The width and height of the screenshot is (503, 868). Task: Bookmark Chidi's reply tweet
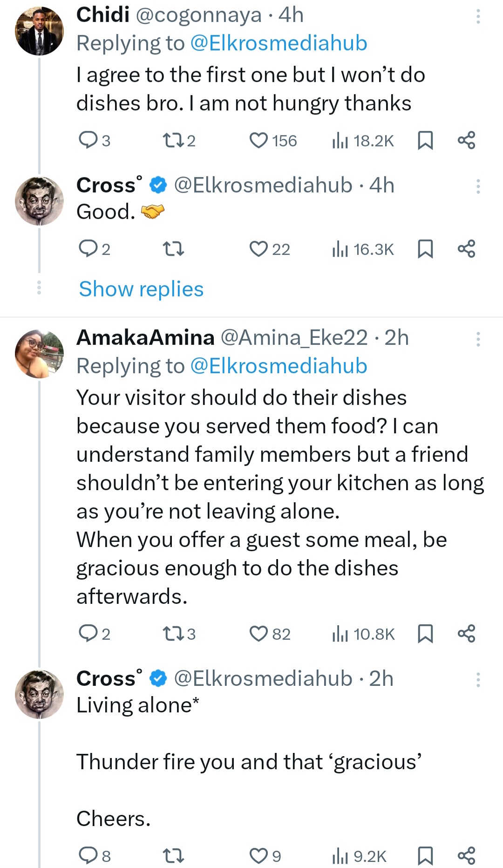click(425, 140)
